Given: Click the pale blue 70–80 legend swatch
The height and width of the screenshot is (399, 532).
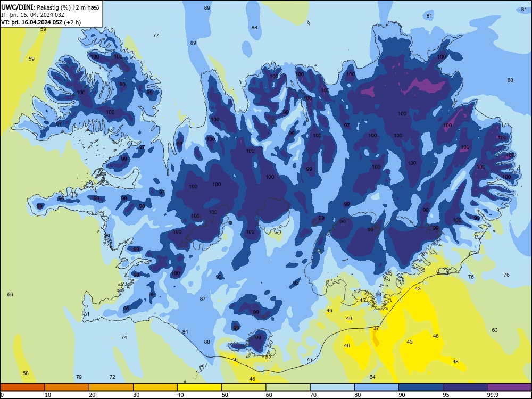Looking at the screenshot, I should pyautogui.click(x=332, y=387).
